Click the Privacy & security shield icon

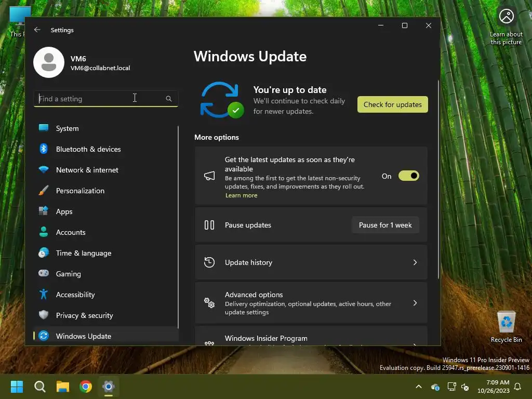44,315
